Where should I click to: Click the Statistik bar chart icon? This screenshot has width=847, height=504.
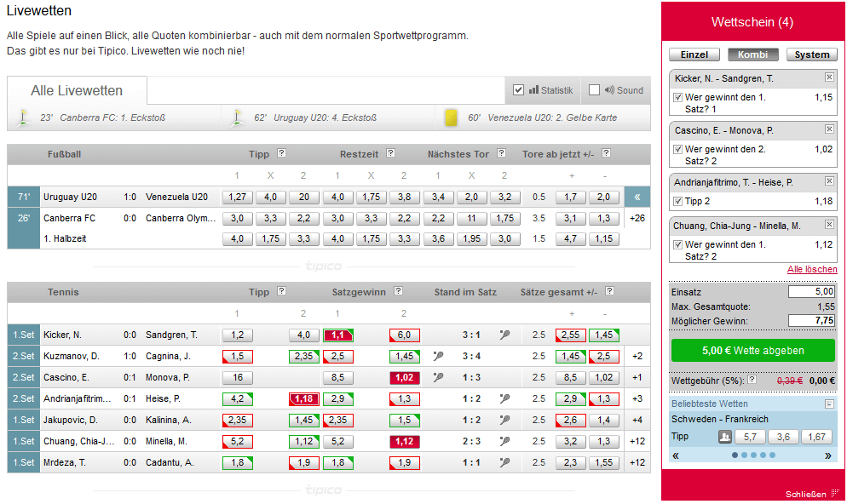(x=533, y=89)
